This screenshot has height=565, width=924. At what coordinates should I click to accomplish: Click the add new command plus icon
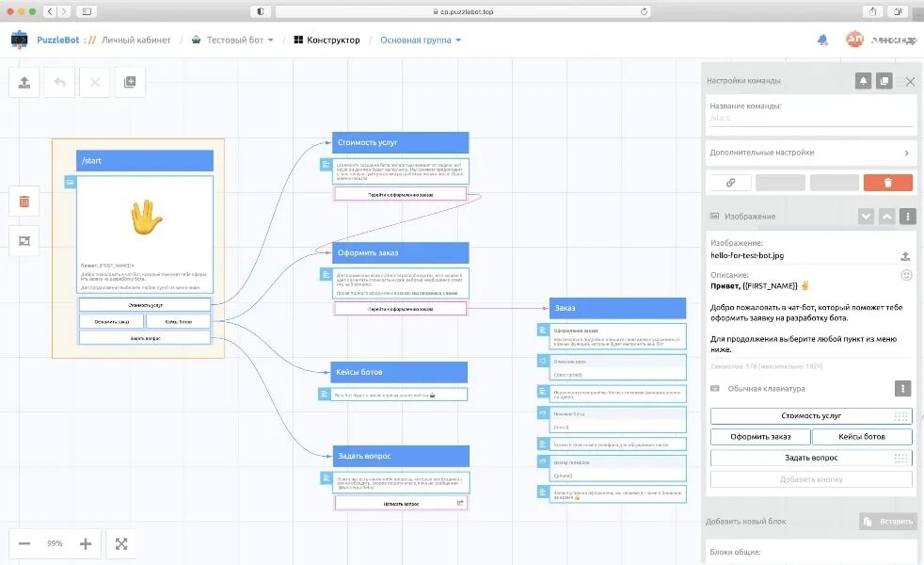click(130, 82)
